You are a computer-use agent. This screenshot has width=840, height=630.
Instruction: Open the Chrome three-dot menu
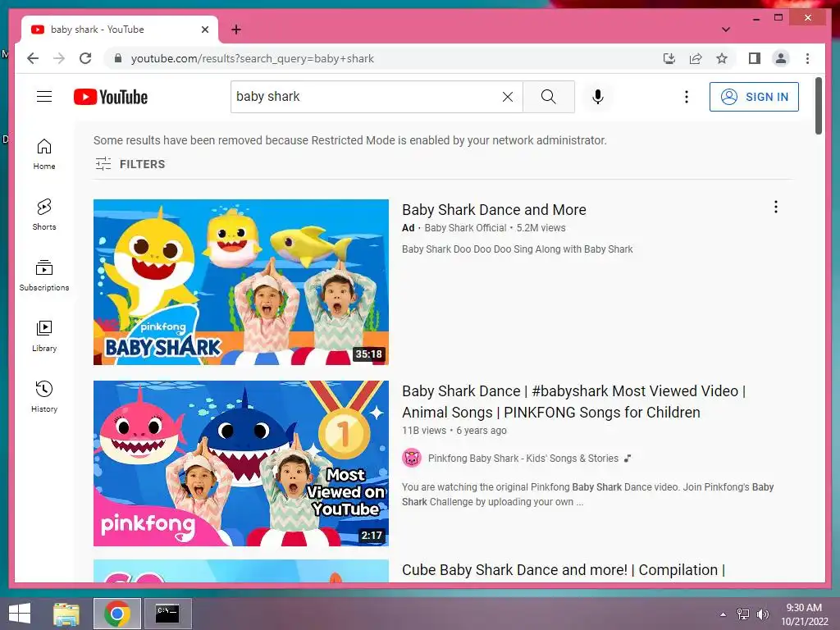(807, 58)
